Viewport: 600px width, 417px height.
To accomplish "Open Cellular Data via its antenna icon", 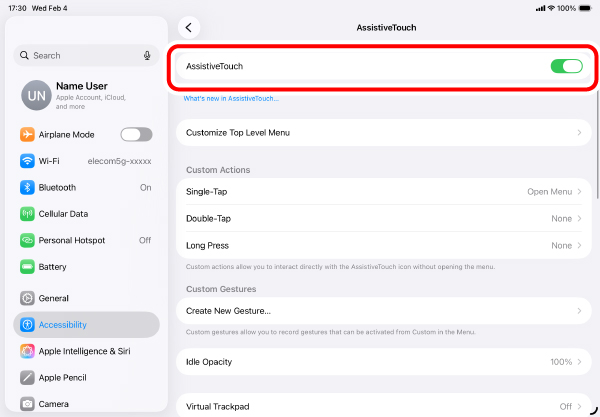I will 27,214.
